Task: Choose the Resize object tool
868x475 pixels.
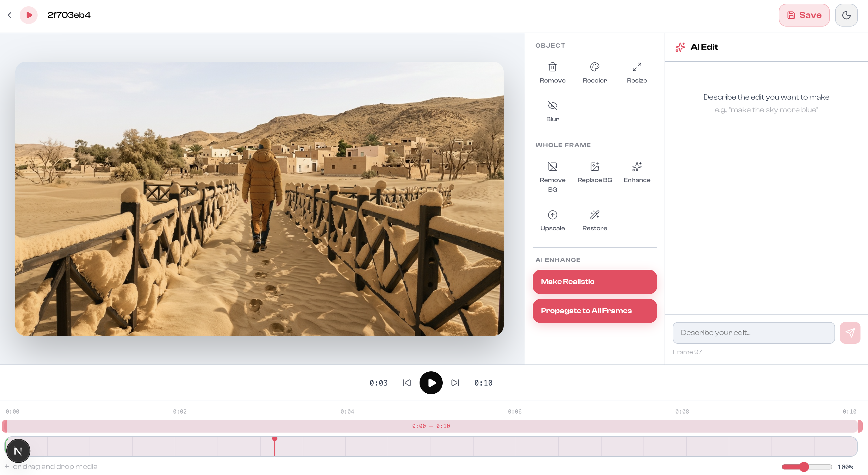Action: point(637,67)
